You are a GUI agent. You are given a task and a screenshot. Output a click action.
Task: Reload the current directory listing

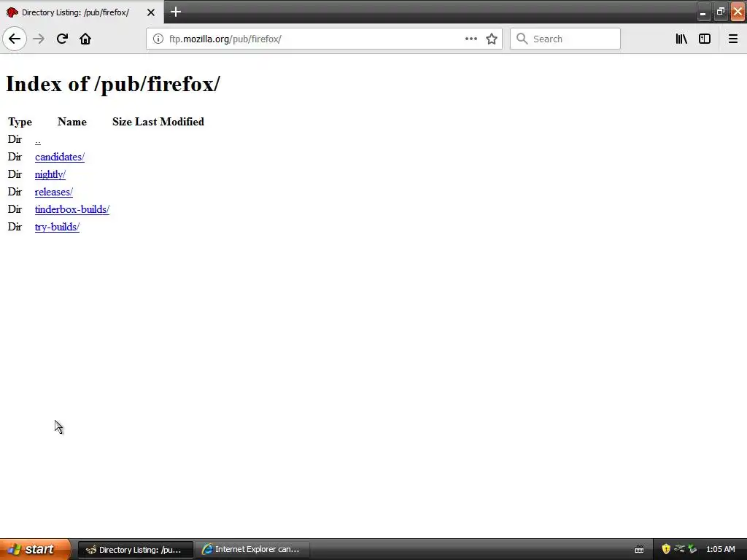point(62,39)
